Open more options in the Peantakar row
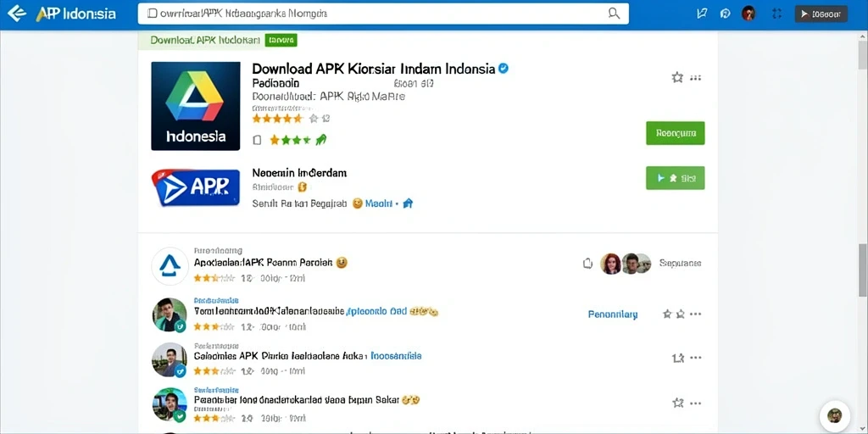Screen dimensions: 868x434 pos(696,403)
